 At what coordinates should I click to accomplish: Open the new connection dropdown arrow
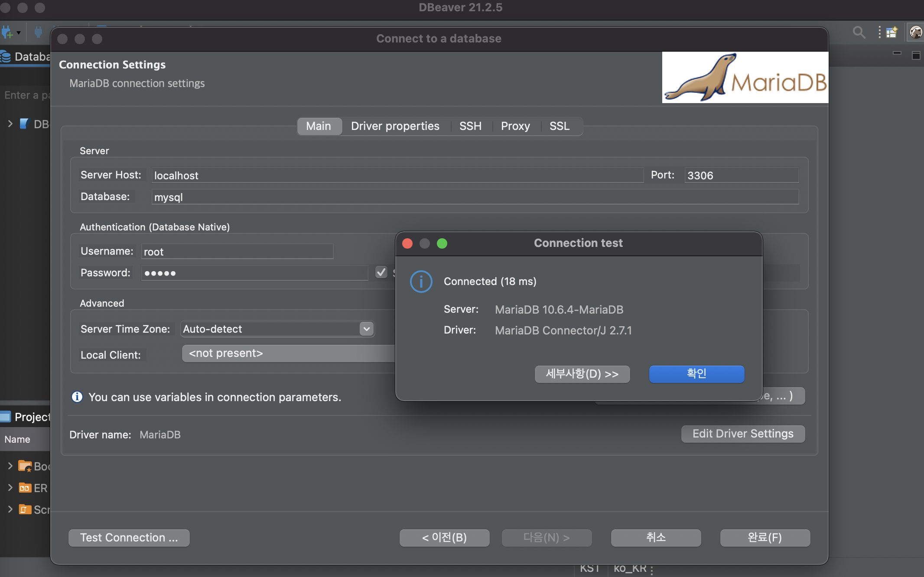[x=19, y=33]
